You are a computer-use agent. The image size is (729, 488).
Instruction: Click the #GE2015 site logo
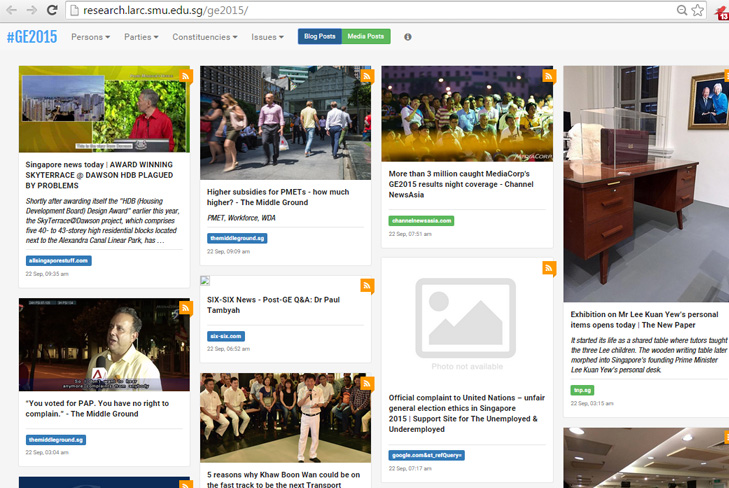[x=31, y=37]
